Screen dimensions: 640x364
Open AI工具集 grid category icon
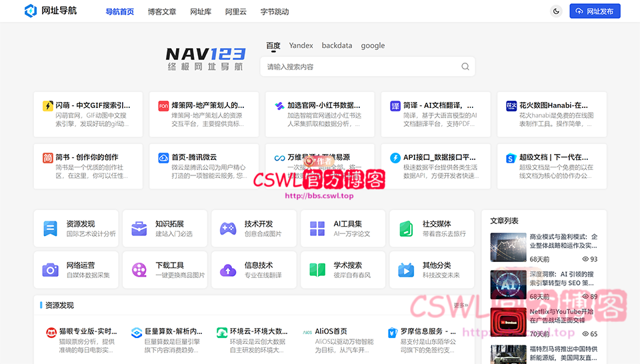[317, 229]
